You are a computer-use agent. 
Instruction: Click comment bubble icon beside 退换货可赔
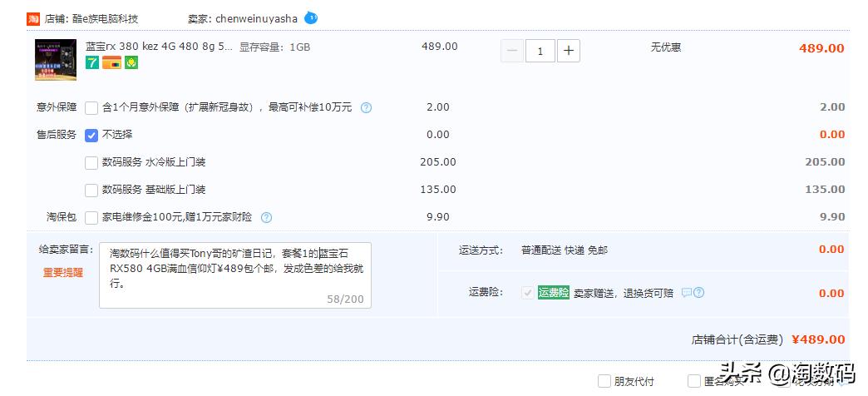[x=687, y=293]
